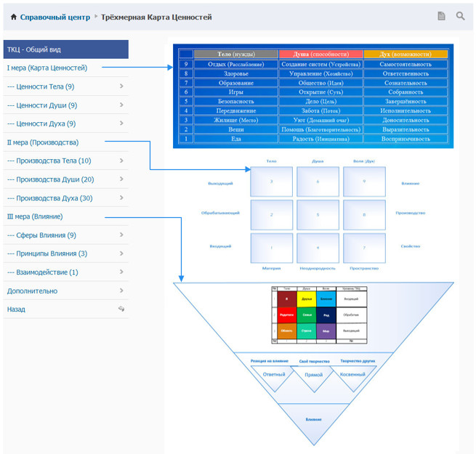476x454 pixels.
Task: Expand the Производства Тела (10) chevron
Action: pyautogui.click(x=121, y=161)
